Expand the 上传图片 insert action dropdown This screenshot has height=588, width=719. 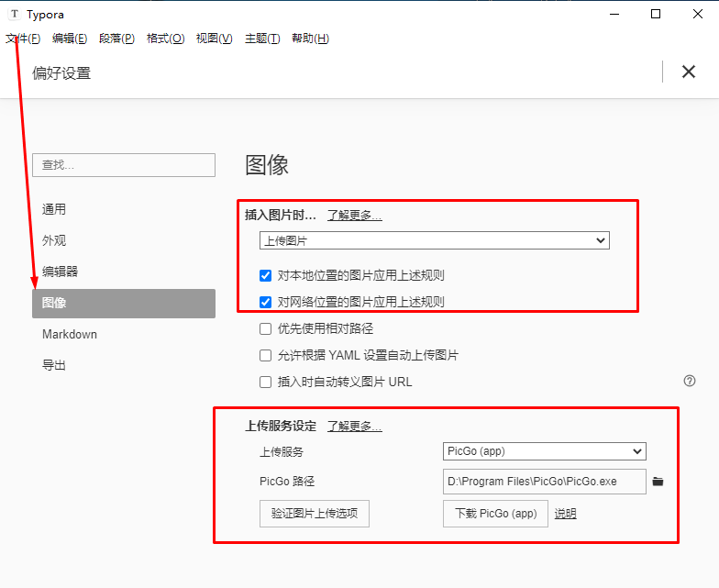click(435, 240)
